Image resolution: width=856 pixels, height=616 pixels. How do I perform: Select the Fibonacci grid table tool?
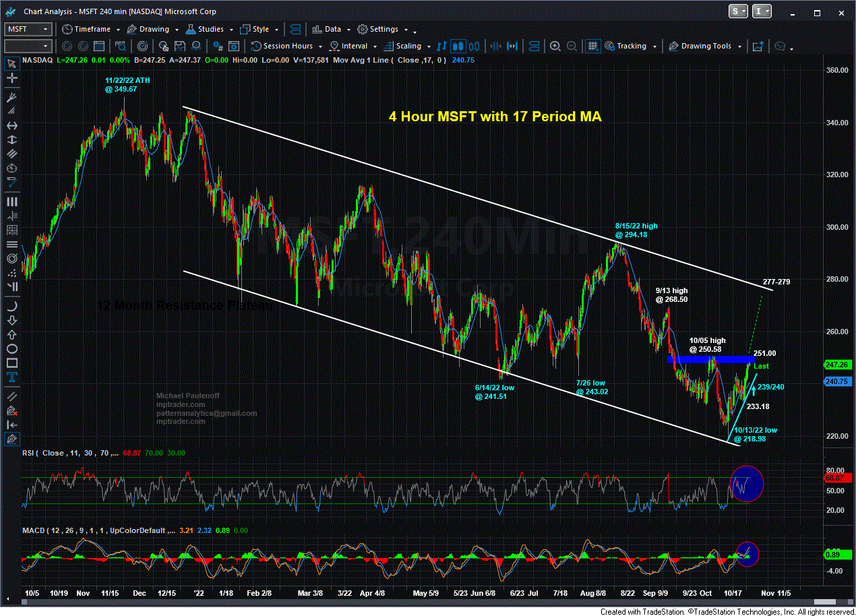pyautogui.click(x=11, y=230)
